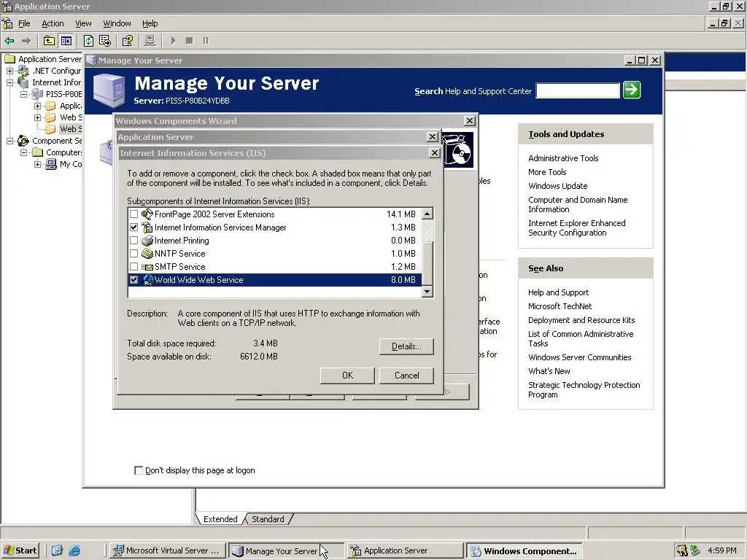Image resolution: width=747 pixels, height=560 pixels.
Task: Click the Show Desktop quick launch icon
Action: (x=57, y=551)
